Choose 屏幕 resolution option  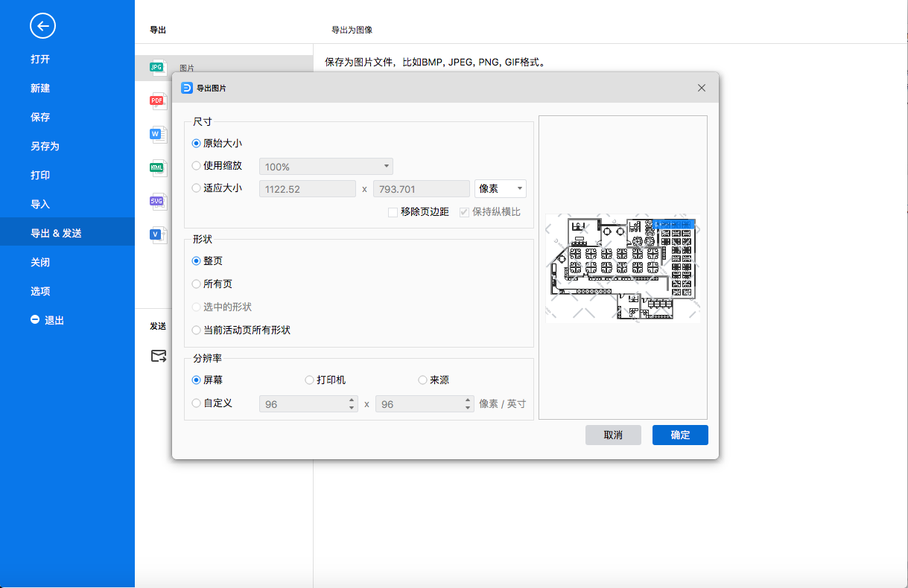tap(197, 380)
